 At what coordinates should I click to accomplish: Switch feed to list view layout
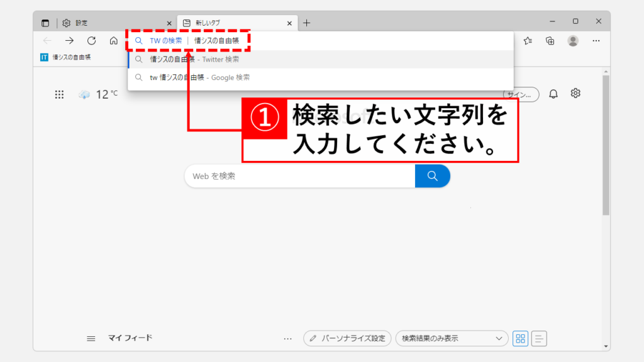click(539, 338)
